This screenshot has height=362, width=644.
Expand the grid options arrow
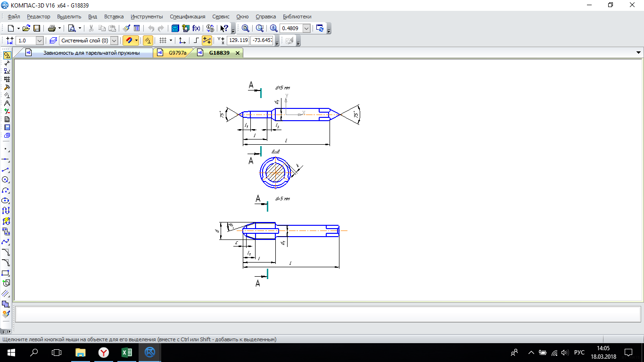[171, 41]
